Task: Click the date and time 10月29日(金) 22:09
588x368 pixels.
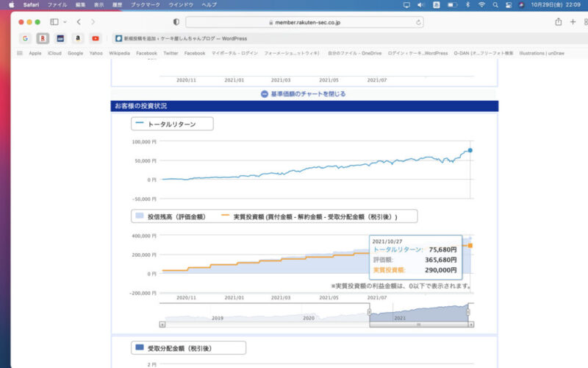Action: 556,5
